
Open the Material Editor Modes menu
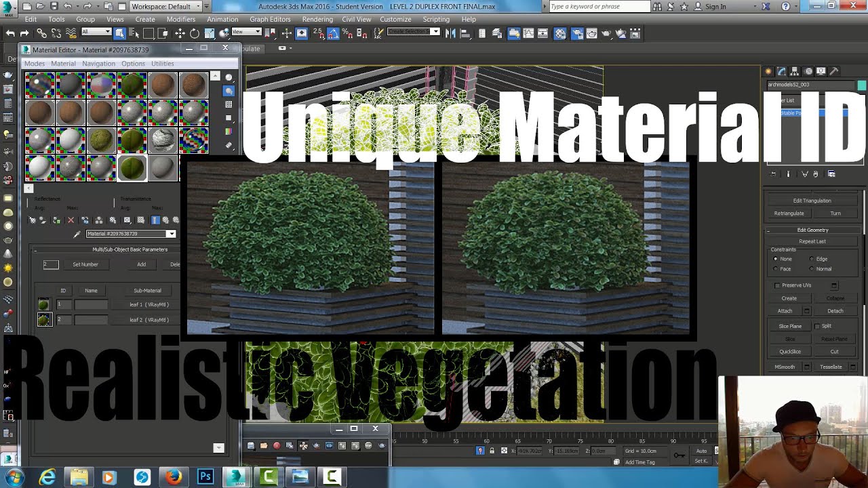click(x=34, y=64)
